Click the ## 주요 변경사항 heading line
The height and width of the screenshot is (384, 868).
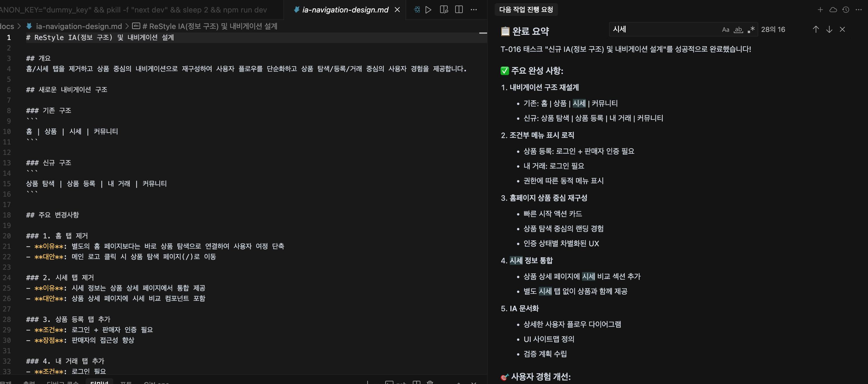coord(53,215)
